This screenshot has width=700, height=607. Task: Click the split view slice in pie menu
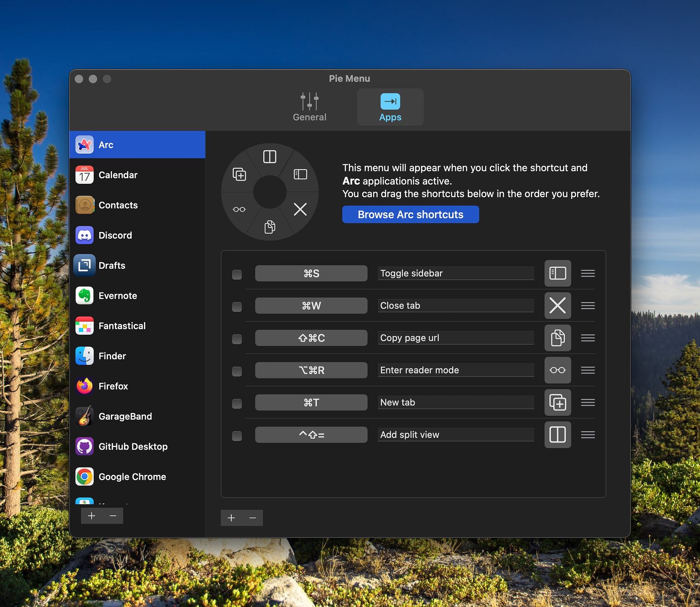pos(270,157)
